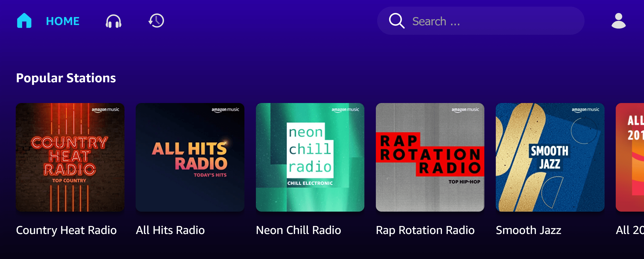Image resolution: width=644 pixels, height=259 pixels.
Task: Click the Home house icon
Action: [x=24, y=20]
